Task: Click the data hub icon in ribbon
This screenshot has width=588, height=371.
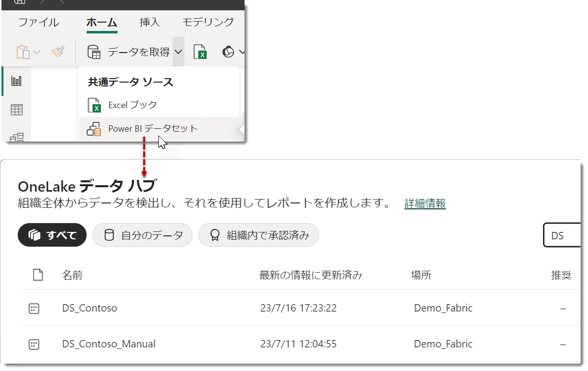Action: click(228, 52)
